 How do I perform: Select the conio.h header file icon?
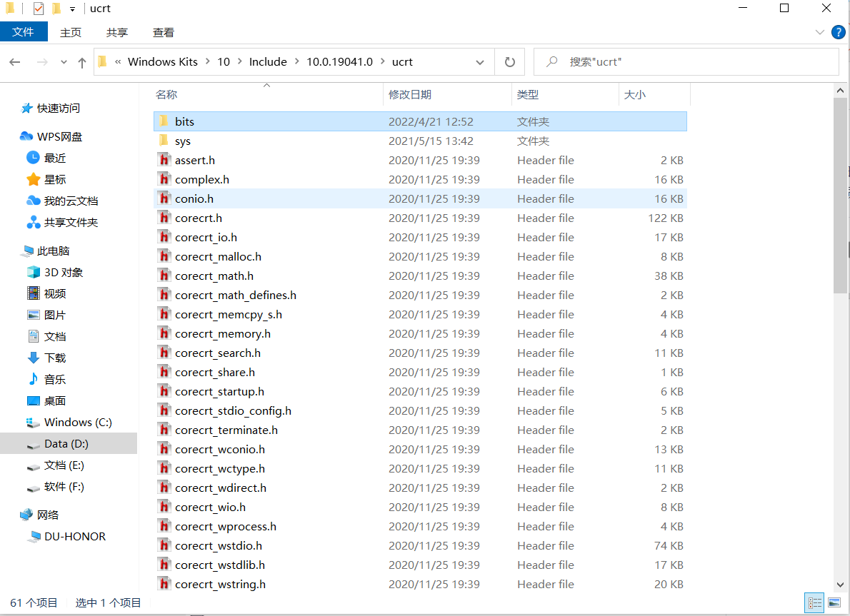click(164, 198)
